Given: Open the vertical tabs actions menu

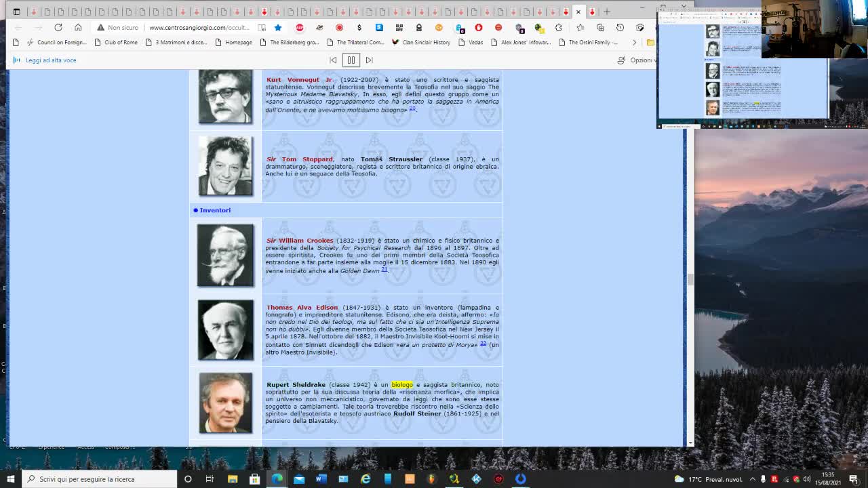Looking at the screenshot, I should click(16, 12).
